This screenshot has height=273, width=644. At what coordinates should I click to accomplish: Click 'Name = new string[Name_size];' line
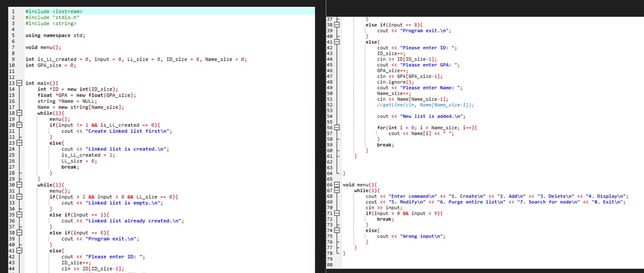pos(81,107)
